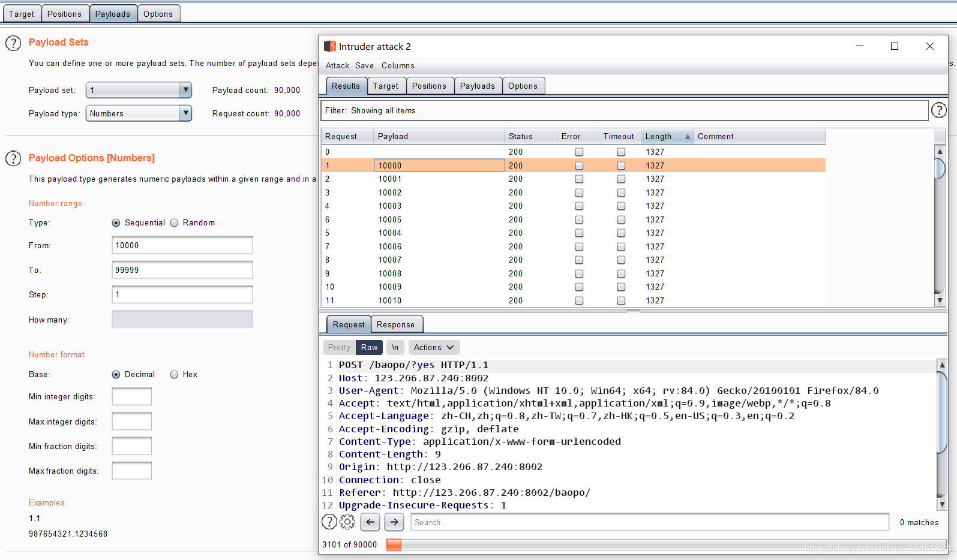Choose Hex number base

pyautogui.click(x=175, y=375)
